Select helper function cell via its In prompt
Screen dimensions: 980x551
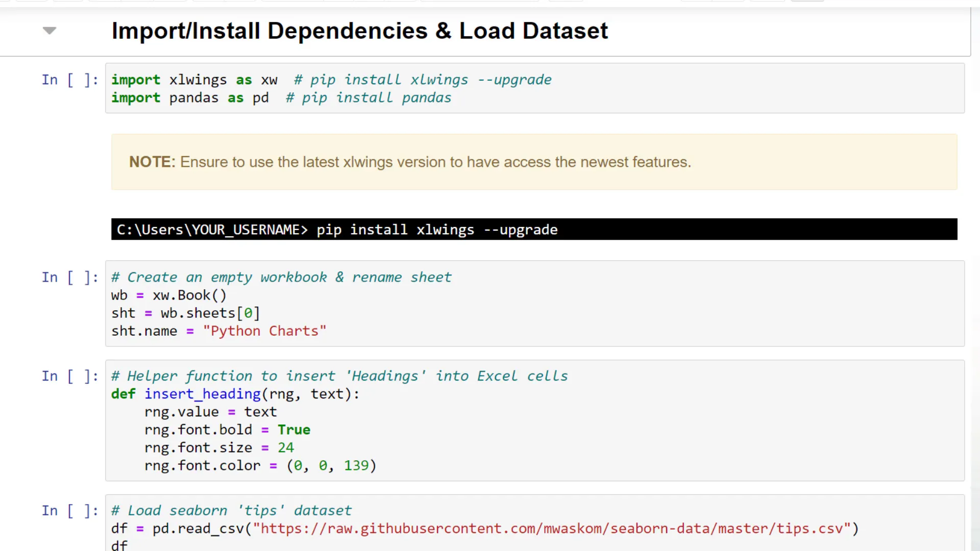point(69,377)
